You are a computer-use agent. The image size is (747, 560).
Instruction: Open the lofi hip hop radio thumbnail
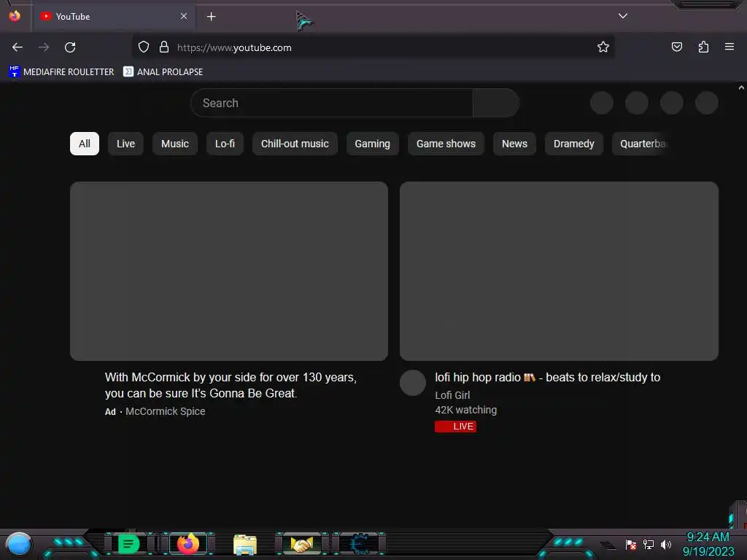click(559, 271)
